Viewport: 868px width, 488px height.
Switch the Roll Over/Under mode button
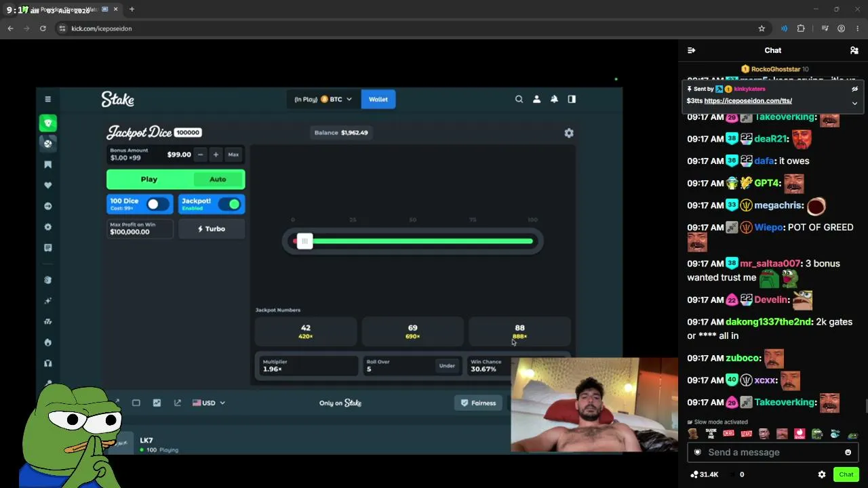click(447, 366)
